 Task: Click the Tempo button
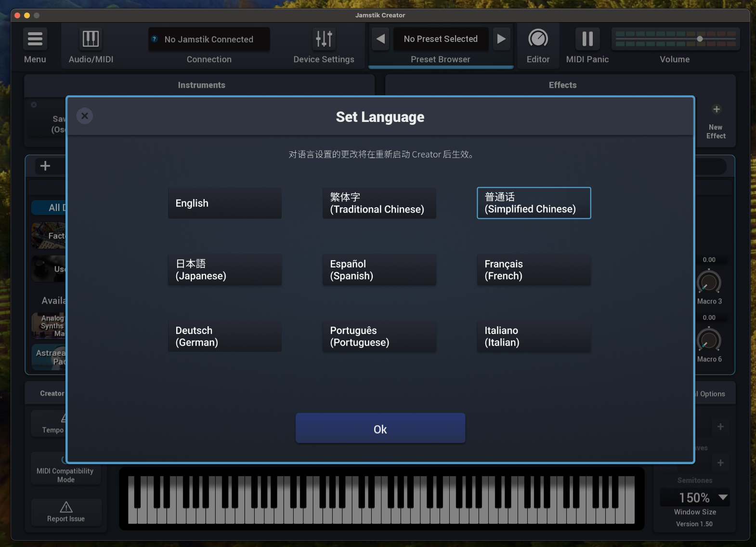coord(49,424)
